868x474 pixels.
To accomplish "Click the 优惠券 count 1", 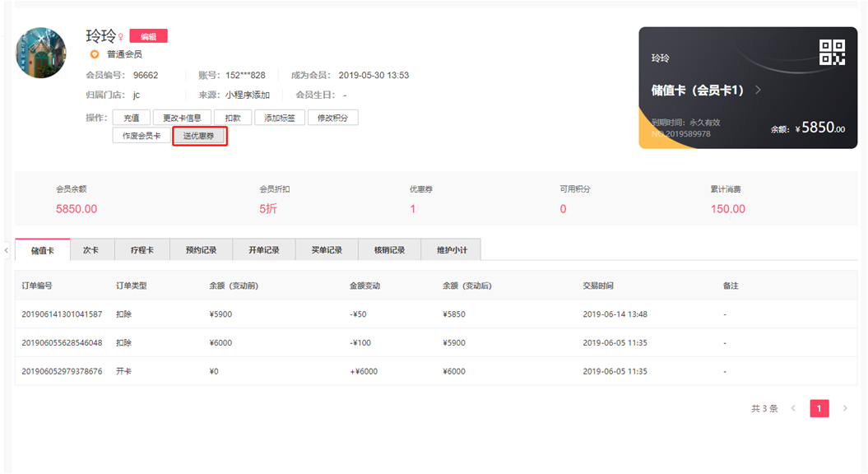I will (x=413, y=209).
